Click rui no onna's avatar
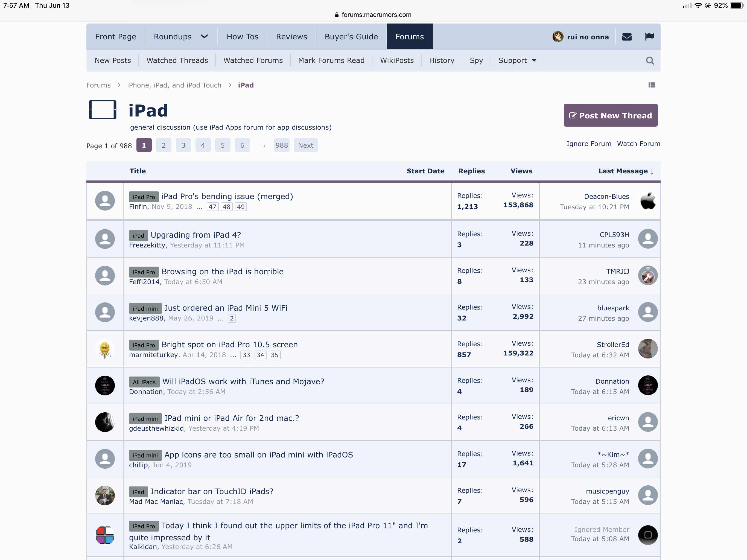This screenshot has width=747, height=560. tap(558, 36)
